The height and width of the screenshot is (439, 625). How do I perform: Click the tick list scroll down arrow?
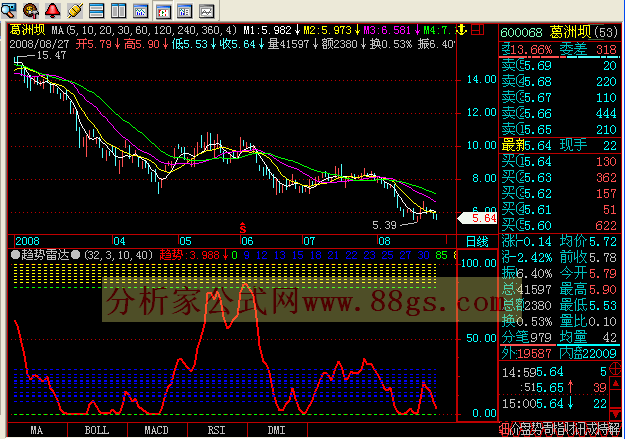(616, 413)
